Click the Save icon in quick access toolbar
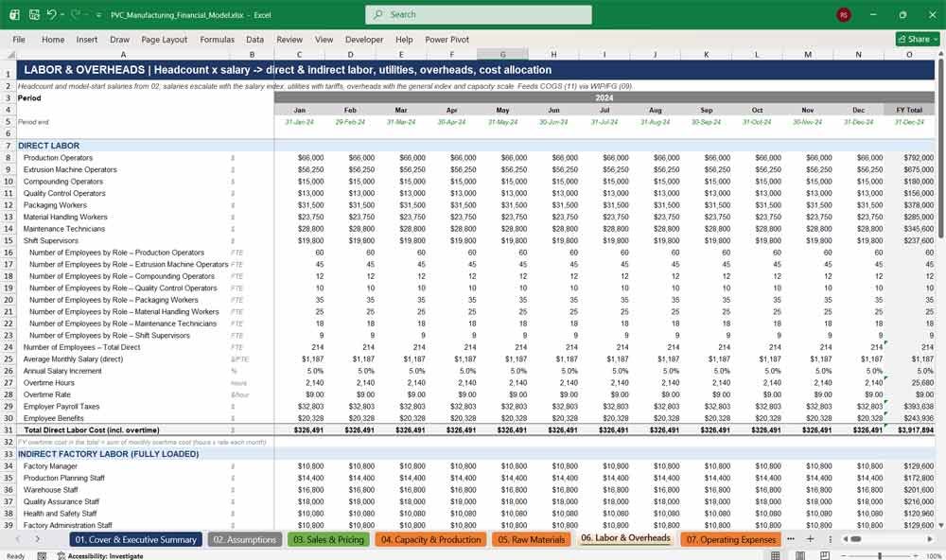 [x=34, y=14]
